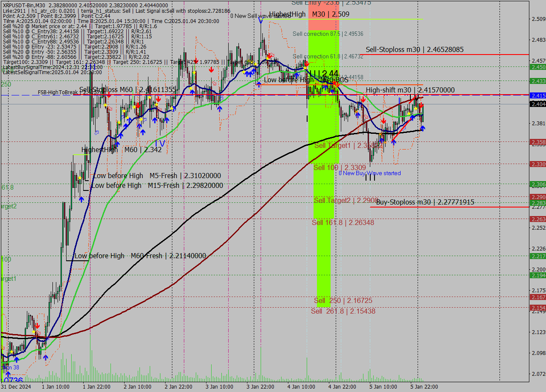Select the 2.072 price scale value
Viewport: 546px width, 392px height.
point(538,374)
